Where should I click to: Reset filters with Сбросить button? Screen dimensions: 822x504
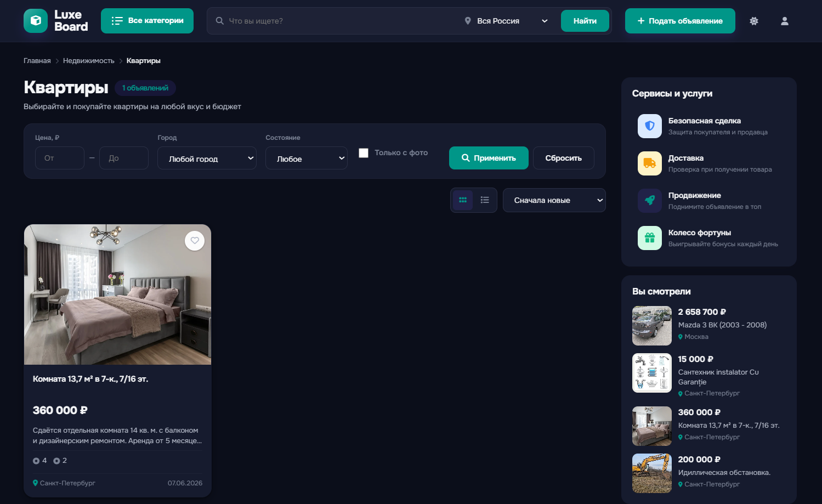(x=564, y=158)
